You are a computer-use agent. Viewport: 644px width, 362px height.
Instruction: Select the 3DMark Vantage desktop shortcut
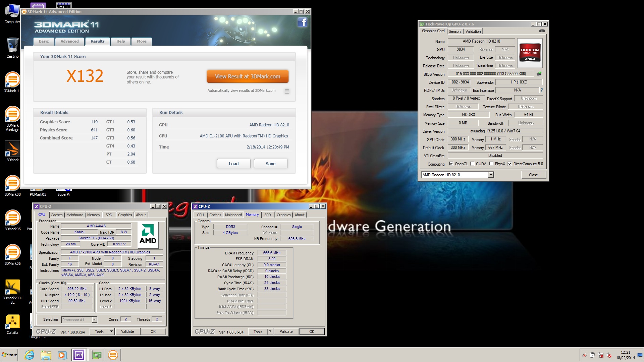pos(12,119)
